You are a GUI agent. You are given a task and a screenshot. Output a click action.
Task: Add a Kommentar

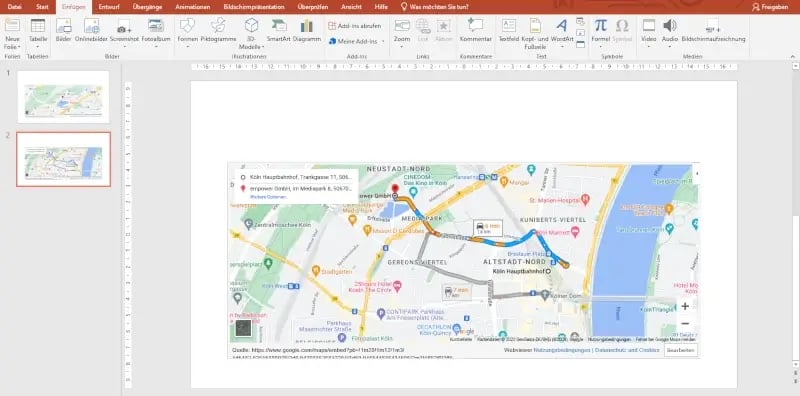coord(476,31)
